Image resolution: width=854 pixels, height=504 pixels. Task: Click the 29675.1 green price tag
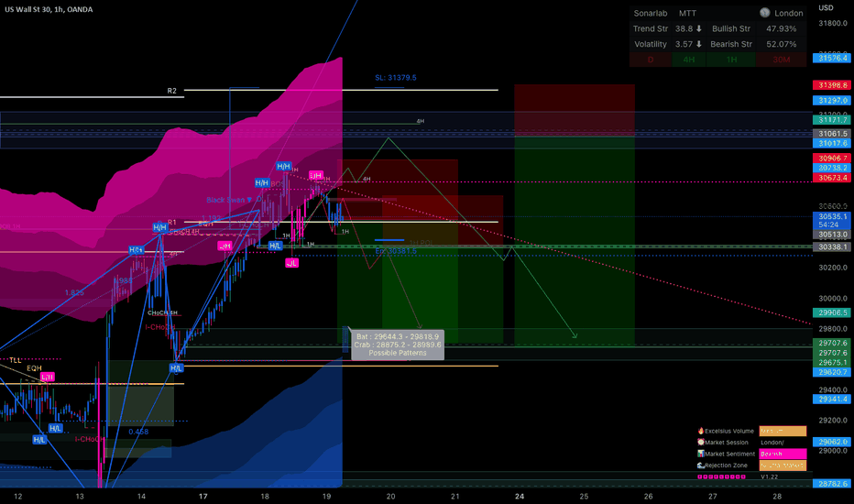point(832,362)
